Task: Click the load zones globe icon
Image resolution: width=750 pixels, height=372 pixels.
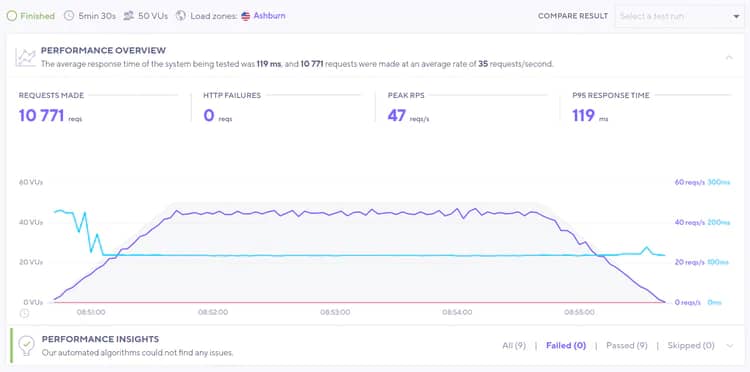Action: pyautogui.click(x=181, y=16)
